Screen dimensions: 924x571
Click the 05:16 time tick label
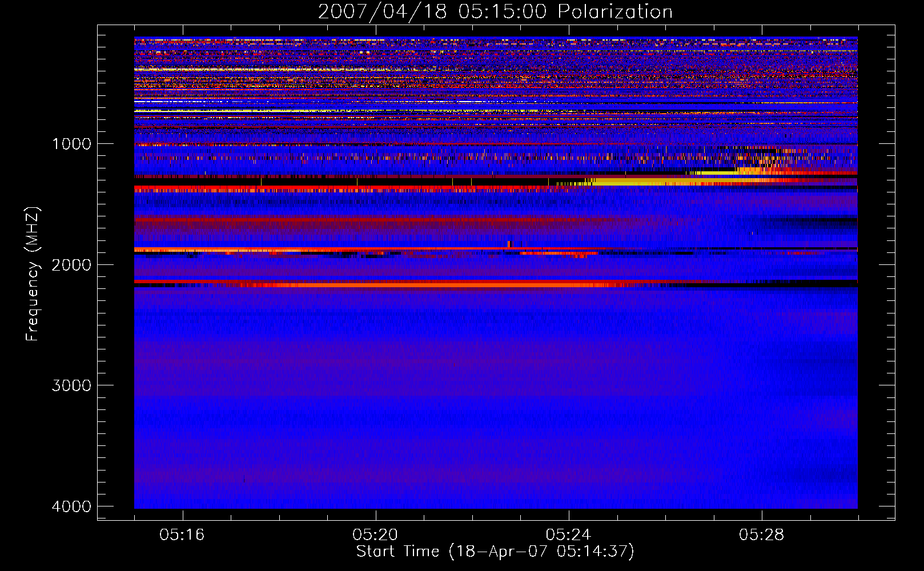pyautogui.click(x=182, y=535)
